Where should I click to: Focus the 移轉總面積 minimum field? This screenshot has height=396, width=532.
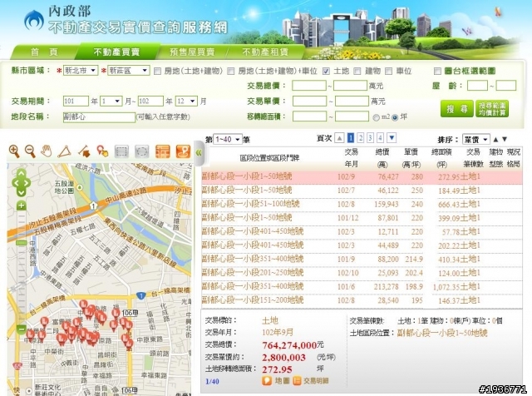coord(309,116)
